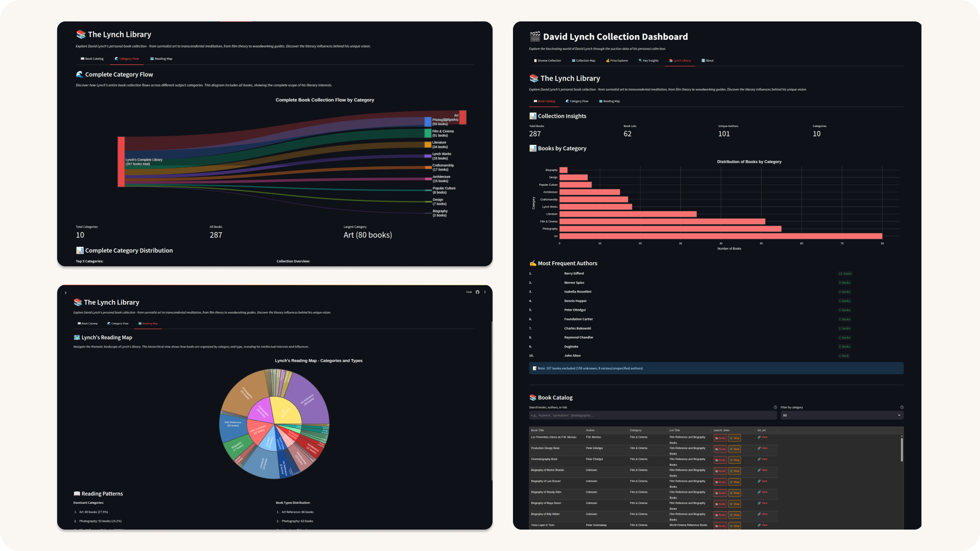Select Book Catalog sub-tab in the dashboard window
This screenshot has width=980, height=551.
coord(545,102)
